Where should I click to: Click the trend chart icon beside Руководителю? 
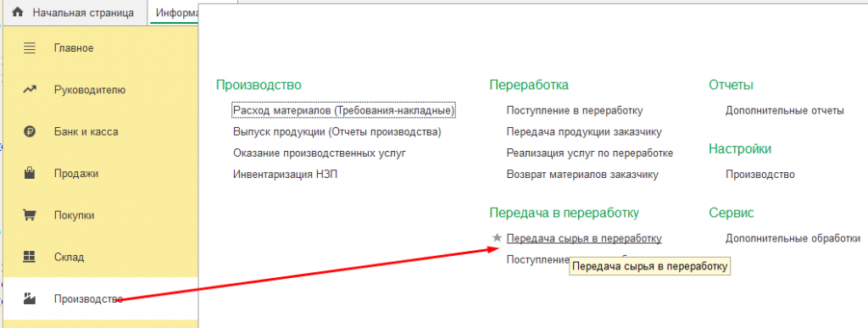pos(30,90)
